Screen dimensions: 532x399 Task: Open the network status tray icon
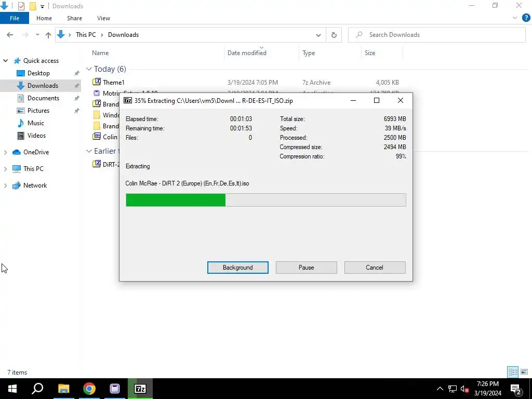(453, 389)
